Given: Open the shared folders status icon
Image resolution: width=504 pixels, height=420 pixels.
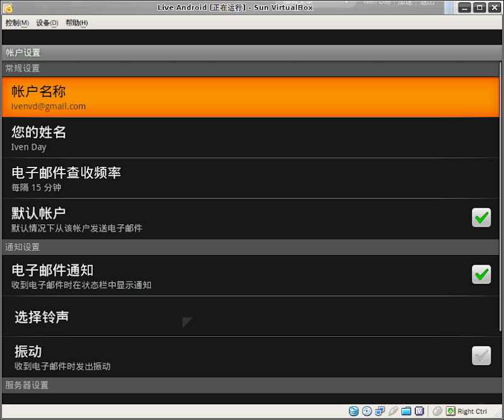Looking at the screenshot, I should pos(406,411).
